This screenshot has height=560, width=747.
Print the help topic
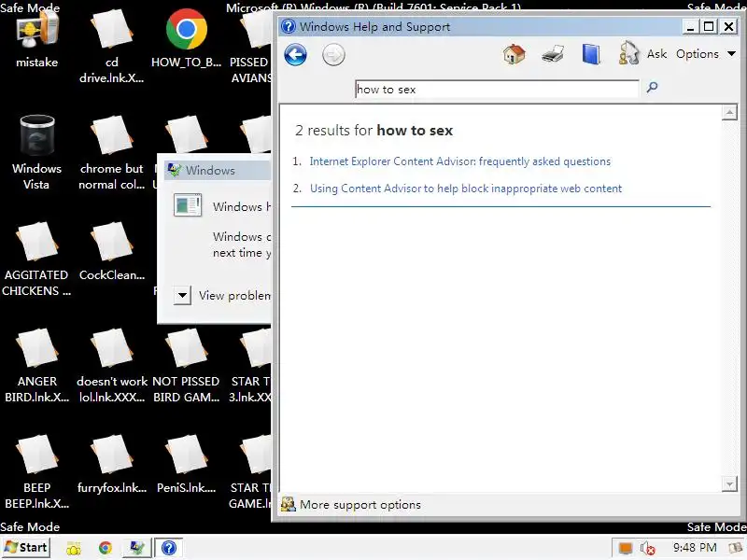553,54
